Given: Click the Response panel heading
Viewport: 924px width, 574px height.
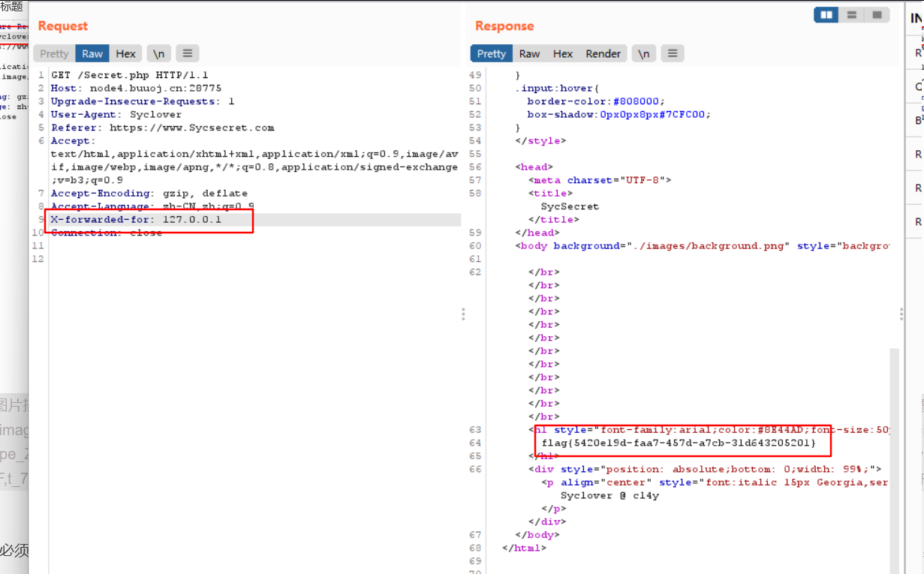Looking at the screenshot, I should (504, 26).
